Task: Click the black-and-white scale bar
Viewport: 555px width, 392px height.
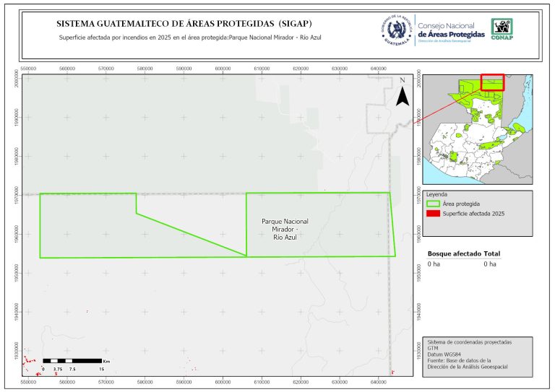Action: point(72,360)
